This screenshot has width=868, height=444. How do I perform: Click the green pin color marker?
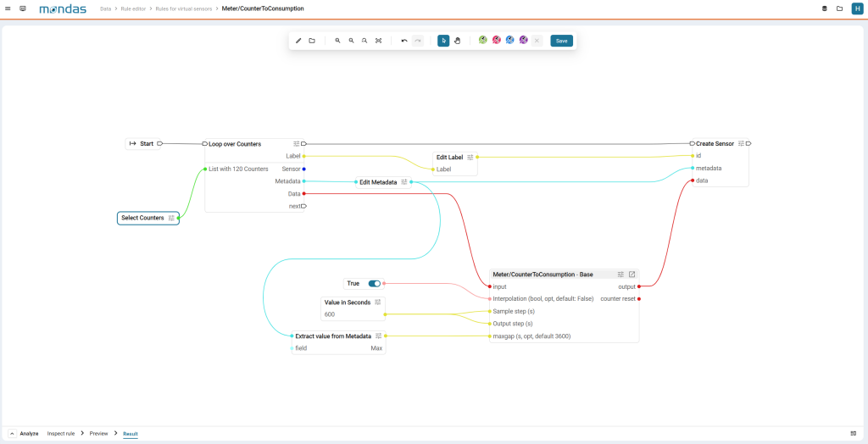[483, 40]
